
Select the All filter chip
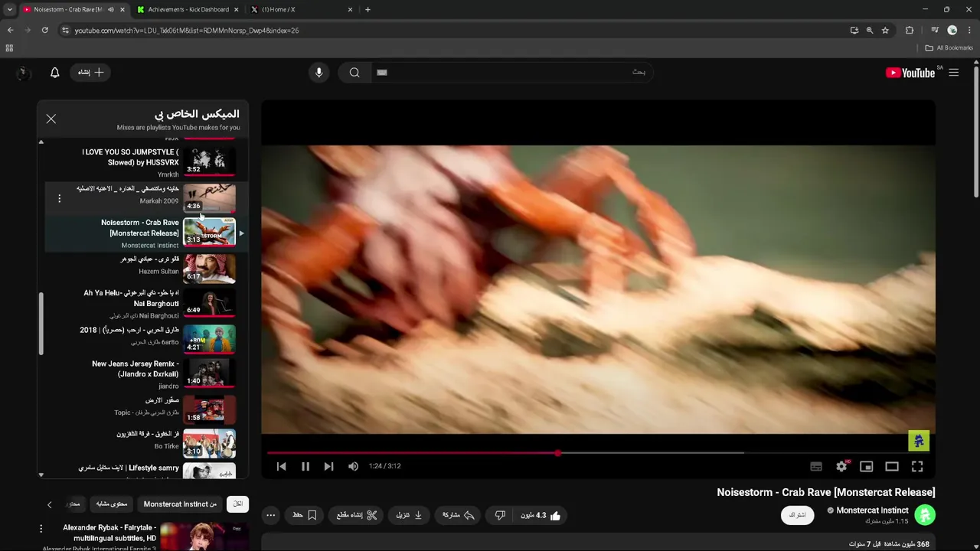(238, 504)
